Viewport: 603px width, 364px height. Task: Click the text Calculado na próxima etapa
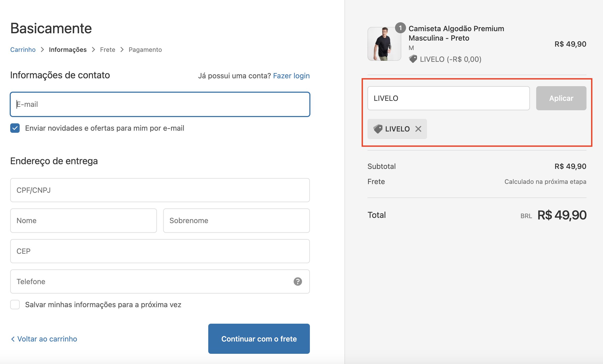[545, 181]
